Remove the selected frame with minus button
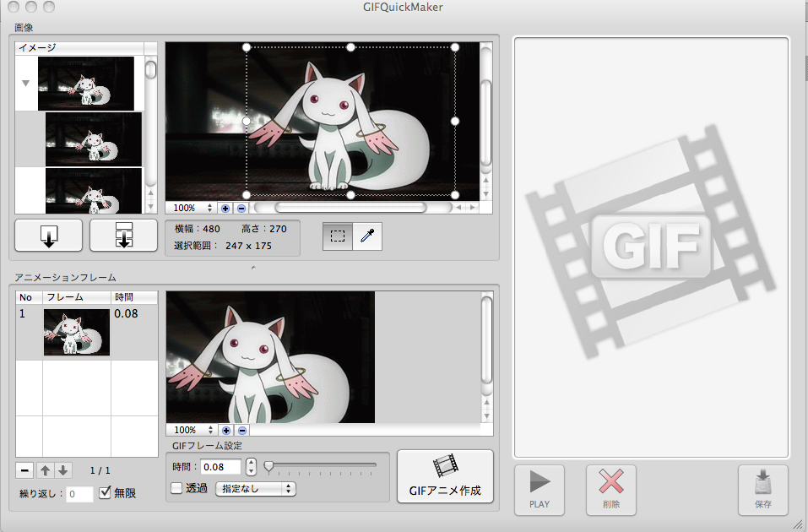This screenshot has width=808, height=532. point(24,470)
